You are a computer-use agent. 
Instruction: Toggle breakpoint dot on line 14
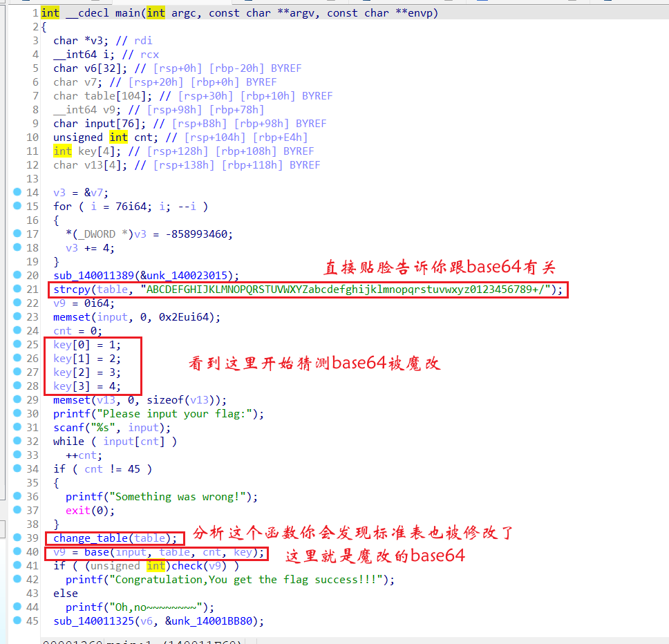point(17,192)
